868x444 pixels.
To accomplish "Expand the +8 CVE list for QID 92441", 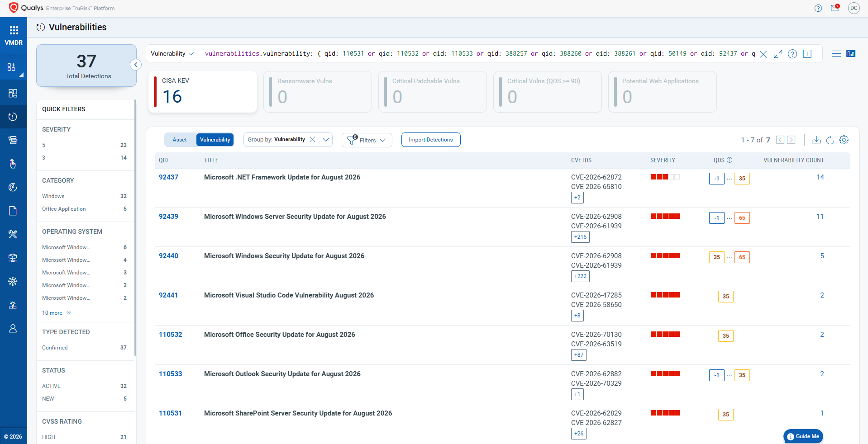I will tap(577, 316).
